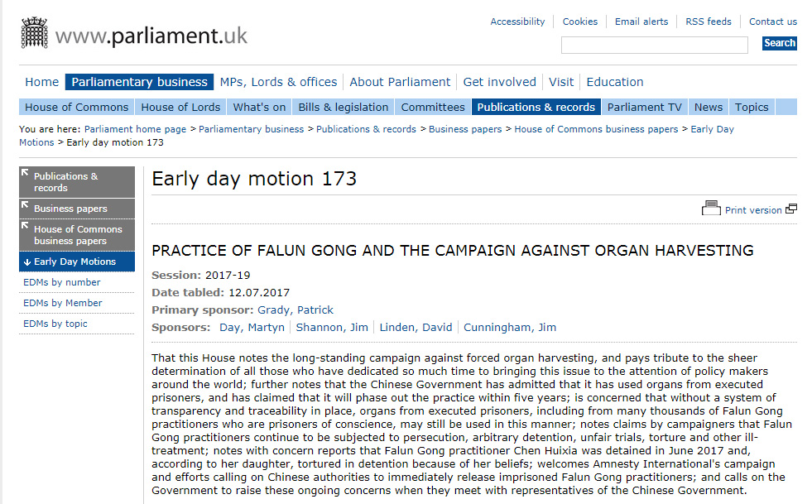
Task: Follow the Parliament home page breadcrumb
Action: (x=135, y=129)
